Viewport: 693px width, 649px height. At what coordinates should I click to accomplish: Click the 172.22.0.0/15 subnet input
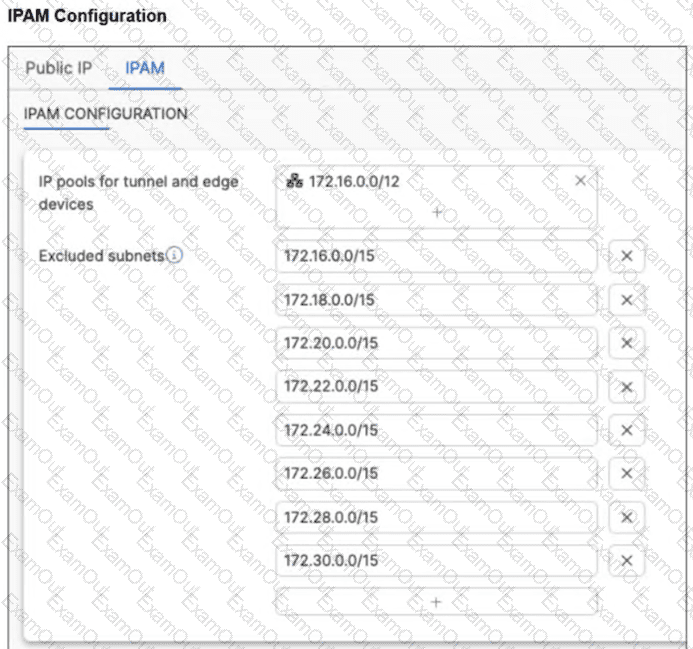pos(436,387)
